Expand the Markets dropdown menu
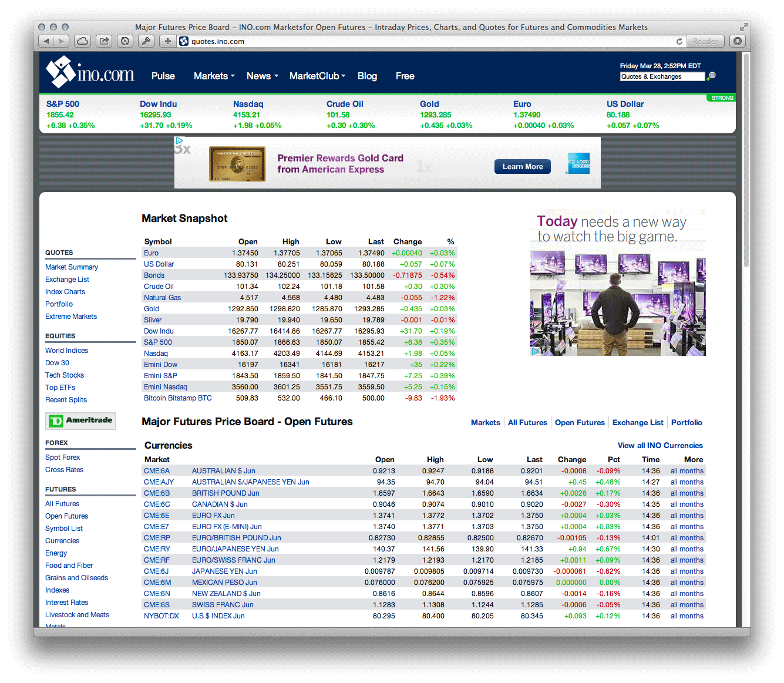784x683 pixels. click(x=214, y=76)
